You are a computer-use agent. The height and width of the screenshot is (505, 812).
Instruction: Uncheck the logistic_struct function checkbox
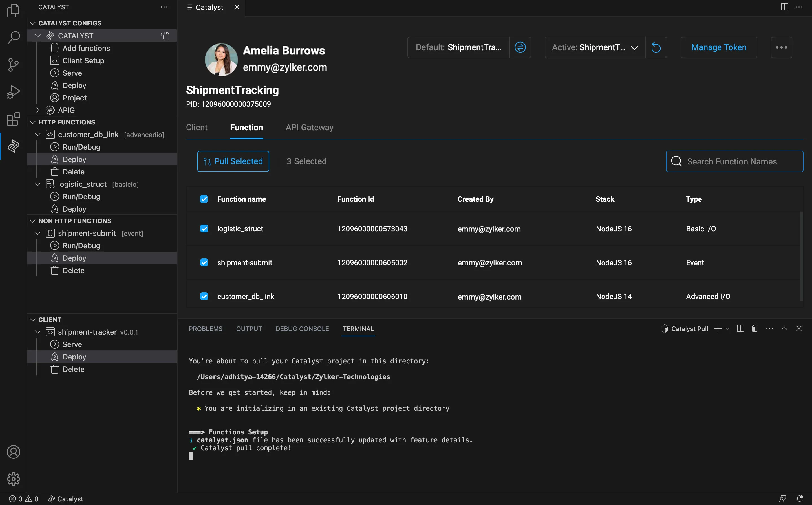pos(204,229)
